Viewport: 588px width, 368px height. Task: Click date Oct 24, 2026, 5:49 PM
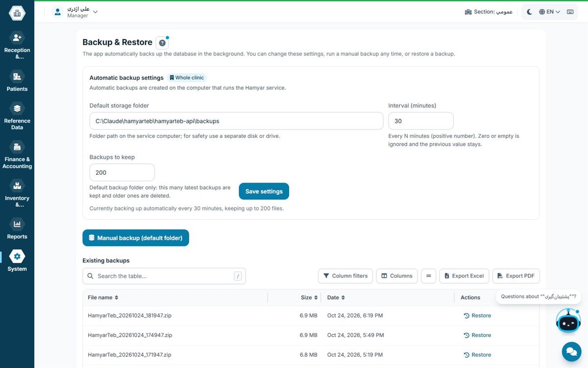coord(356,335)
